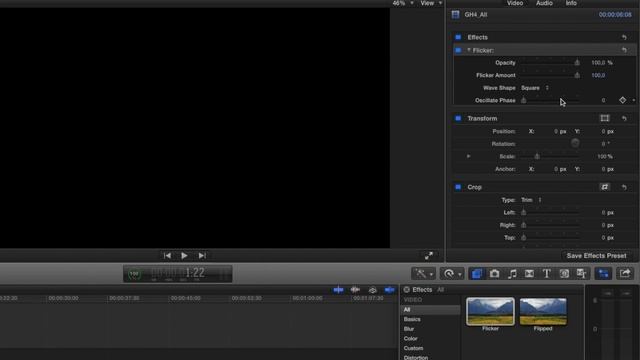Screen dimensions: 640x360
Task: Add keyframe for Oscillate Phase
Action: pyautogui.click(x=622, y=100)
